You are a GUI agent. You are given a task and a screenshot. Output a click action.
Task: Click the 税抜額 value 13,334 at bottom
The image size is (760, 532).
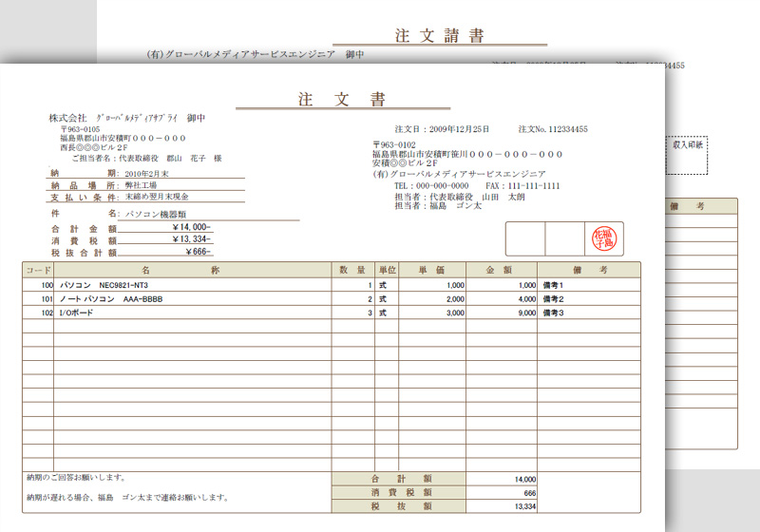[x=523, y=507]
